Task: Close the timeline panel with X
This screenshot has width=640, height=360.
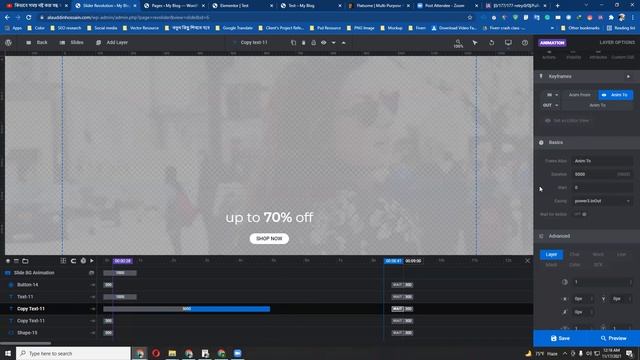Action: click(x=527, y=261)
